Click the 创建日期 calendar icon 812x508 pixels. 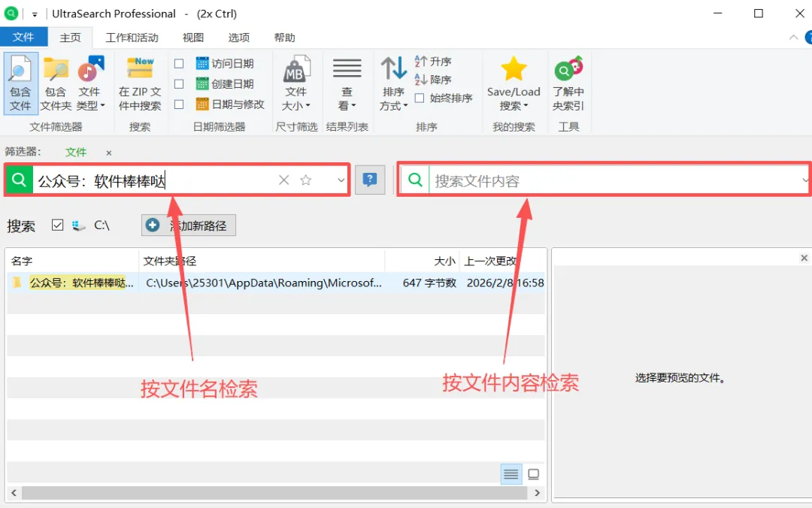pyautogui.click(x=202, y=83)
